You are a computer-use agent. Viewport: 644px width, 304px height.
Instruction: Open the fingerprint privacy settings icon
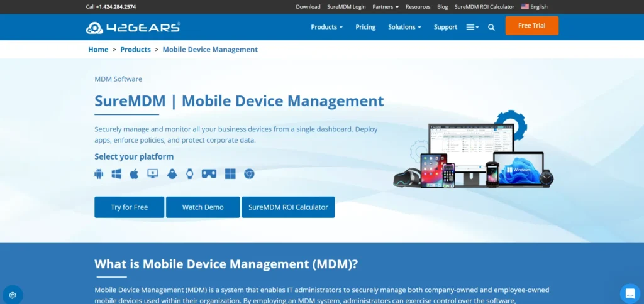[x=13, y=295]
